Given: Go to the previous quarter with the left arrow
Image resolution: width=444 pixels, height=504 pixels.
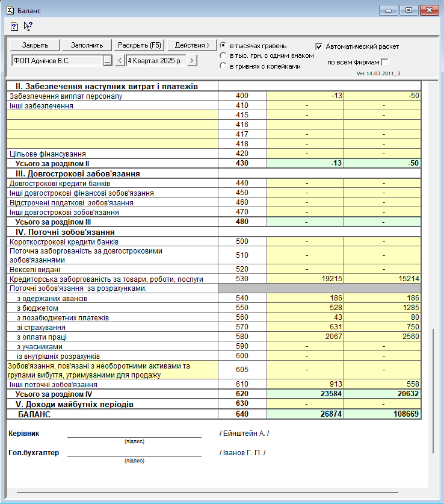Looking at the screenshot, I should pyautogui.click(x=120, y=60).
